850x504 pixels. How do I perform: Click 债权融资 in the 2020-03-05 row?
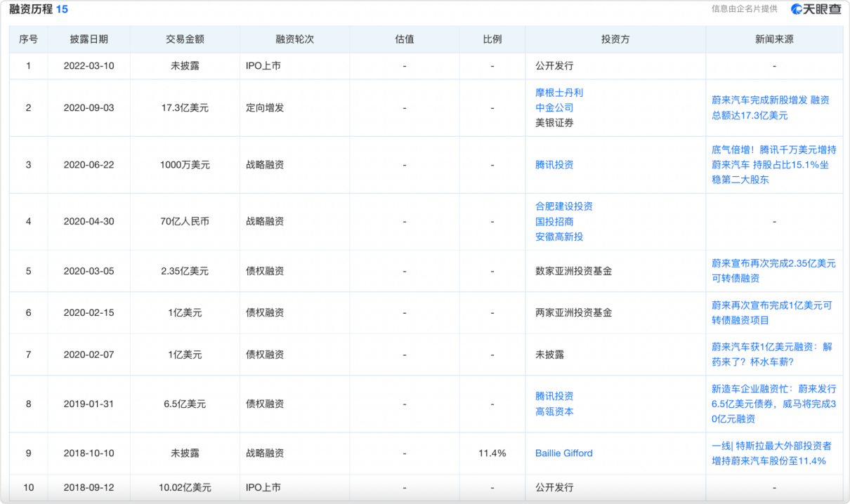265,271
